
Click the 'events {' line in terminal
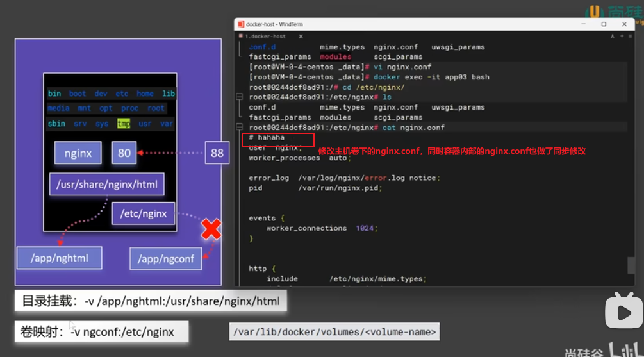(267, 218)
